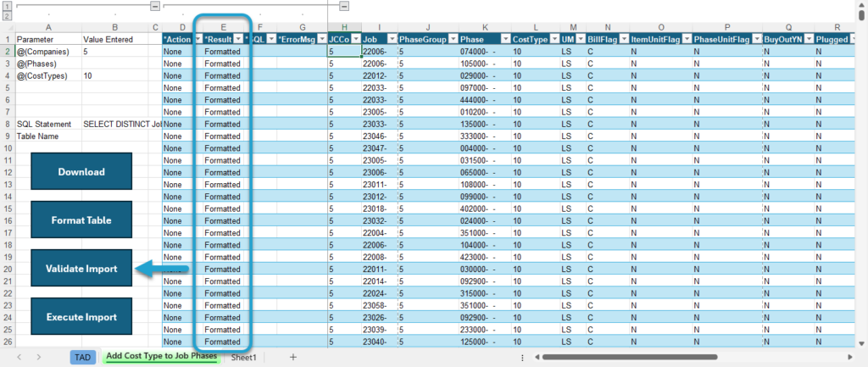Select column H header
This screenshot has height=367, width=868.
pyautogui.click(x=344, y=27)
